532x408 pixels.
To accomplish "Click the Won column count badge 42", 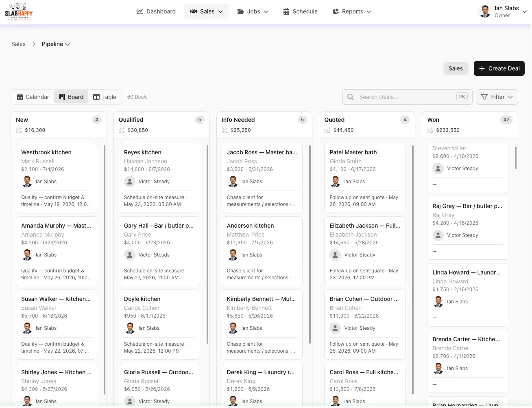I will coord(506,120).
